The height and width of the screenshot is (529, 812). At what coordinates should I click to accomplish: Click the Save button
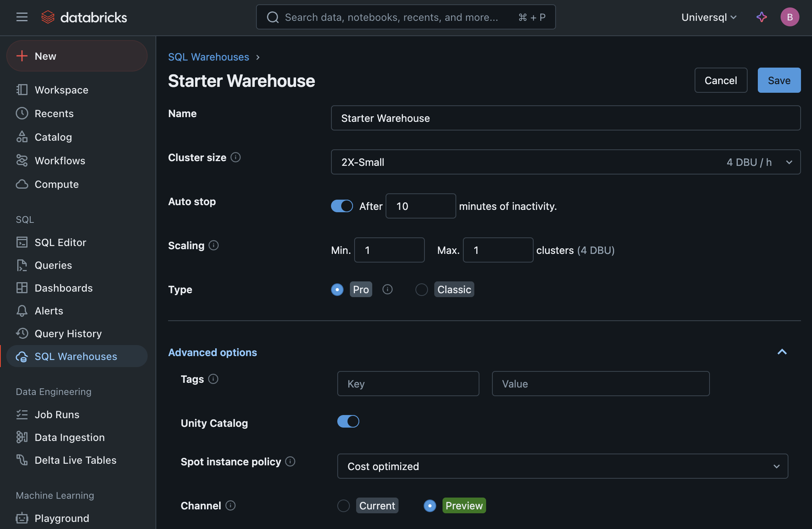tap(779, 80)
